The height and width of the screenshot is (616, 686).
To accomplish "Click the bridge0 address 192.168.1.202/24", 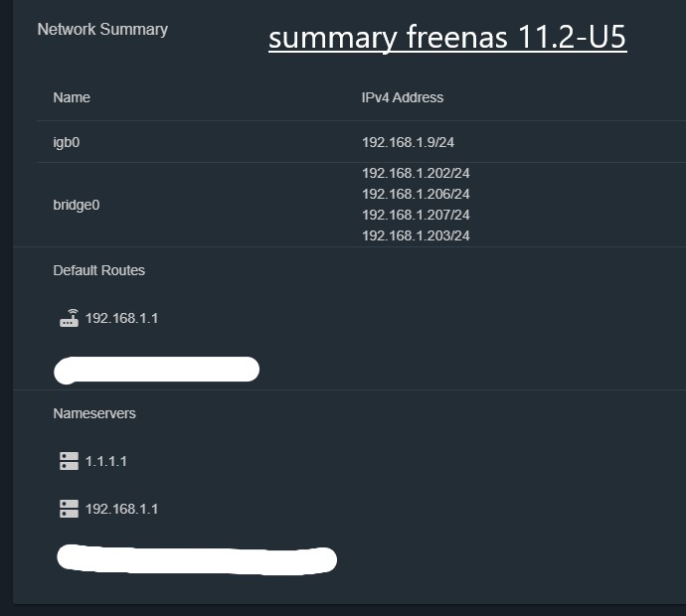I will pos(416,173).
